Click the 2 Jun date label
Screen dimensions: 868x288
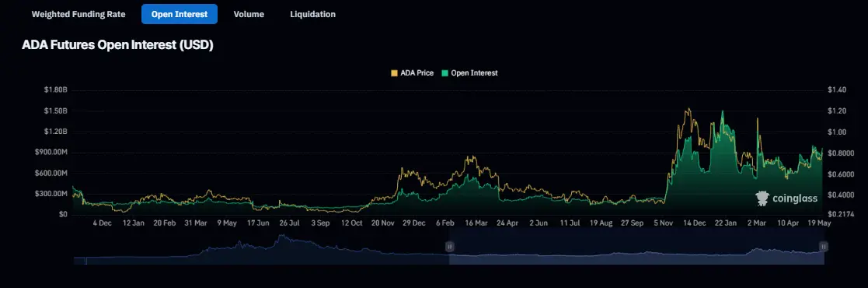click(x=539, y=223)
